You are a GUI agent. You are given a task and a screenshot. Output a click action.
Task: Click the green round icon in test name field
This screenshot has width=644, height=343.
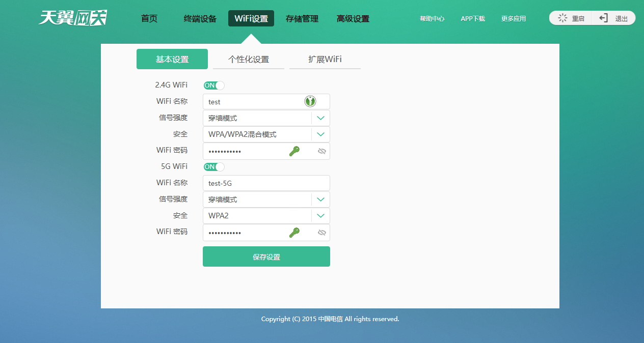tap(310, 101)
